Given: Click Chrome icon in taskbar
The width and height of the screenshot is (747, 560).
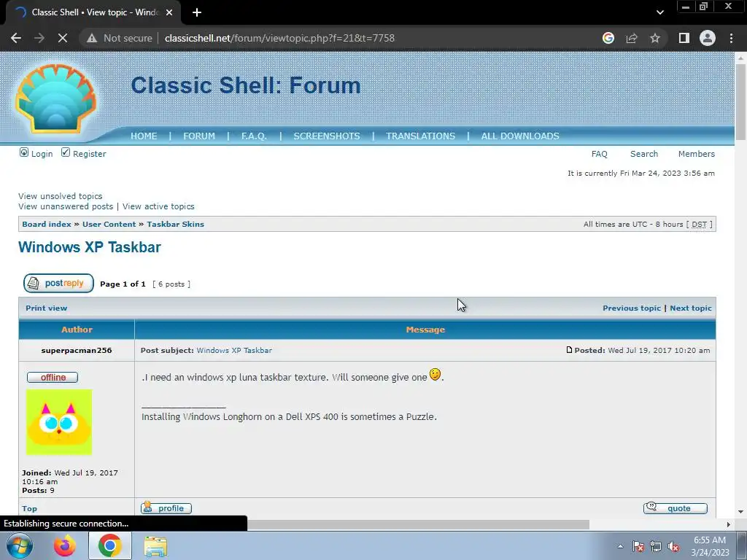Looking at the screenshot, I should pyautogui.click(x=109, y=545).
